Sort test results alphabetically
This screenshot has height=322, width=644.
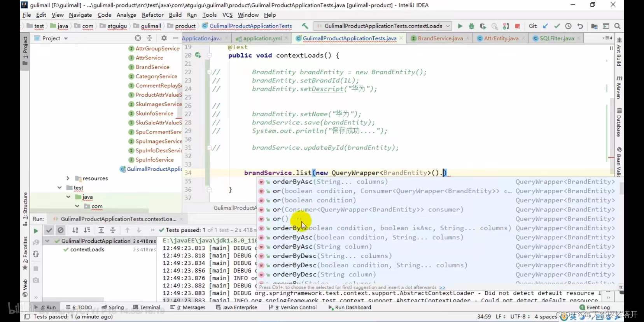pyautogui.click(x=75, y=230)
